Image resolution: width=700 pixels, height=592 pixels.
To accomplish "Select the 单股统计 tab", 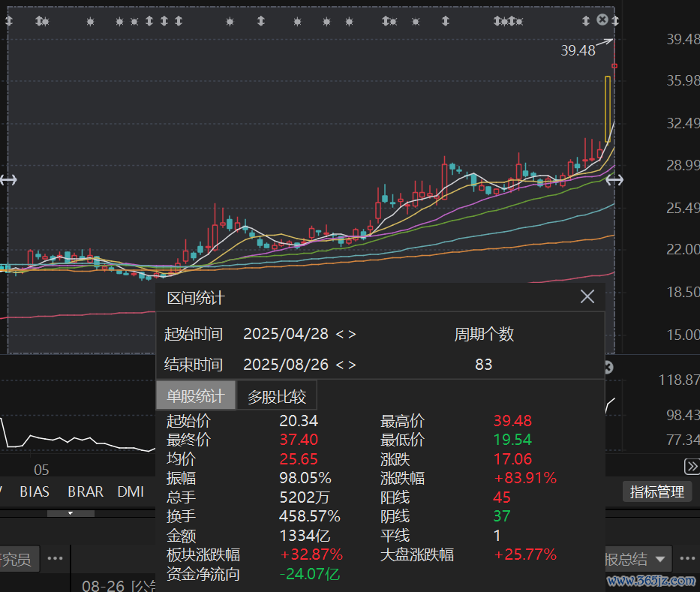I will [x=196, y=396].
